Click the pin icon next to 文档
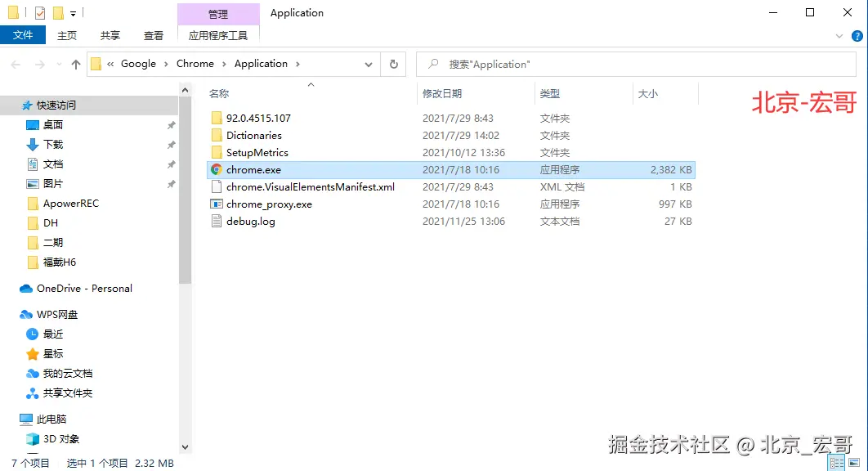Image resolution: width=868 pixels, height=471 pixels. (x=172, y=164)
